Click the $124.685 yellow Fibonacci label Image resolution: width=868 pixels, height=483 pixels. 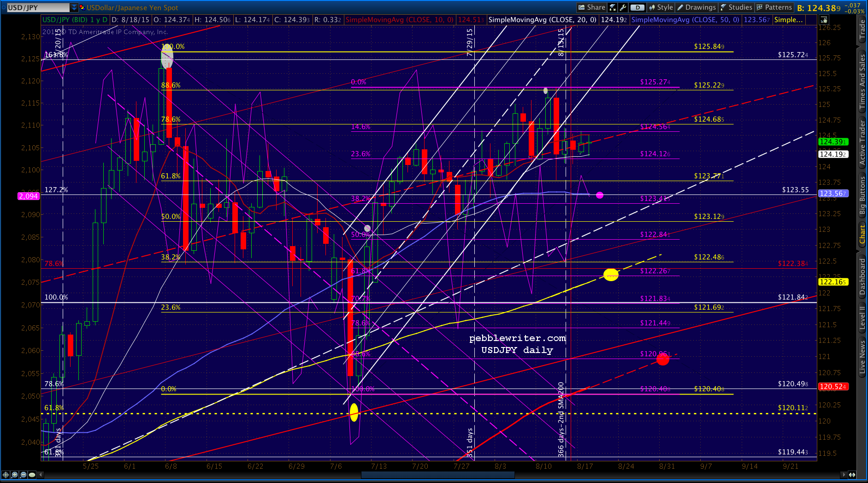(x=709, y=119)
